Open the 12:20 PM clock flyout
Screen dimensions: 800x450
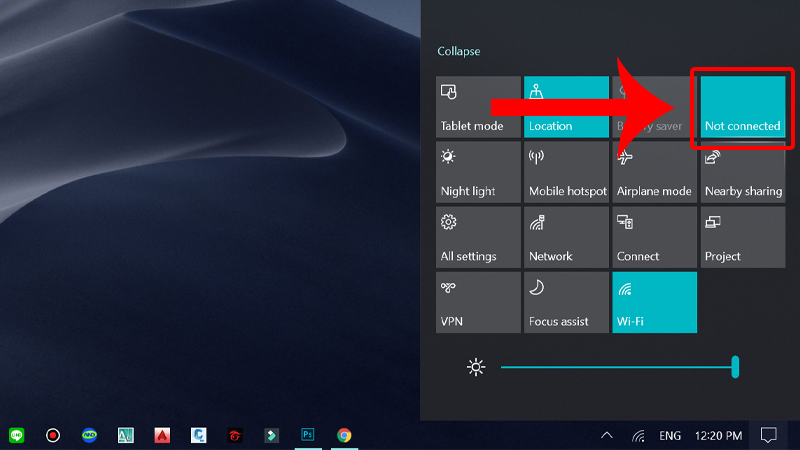click(x=718, y=436)
